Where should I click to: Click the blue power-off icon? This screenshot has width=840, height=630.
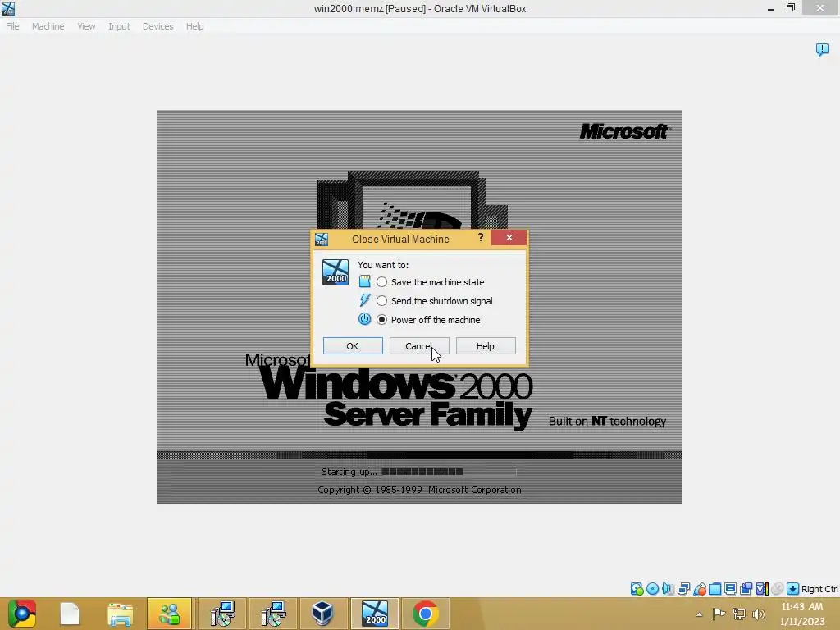pyautogui.click(x=364, y=319)
